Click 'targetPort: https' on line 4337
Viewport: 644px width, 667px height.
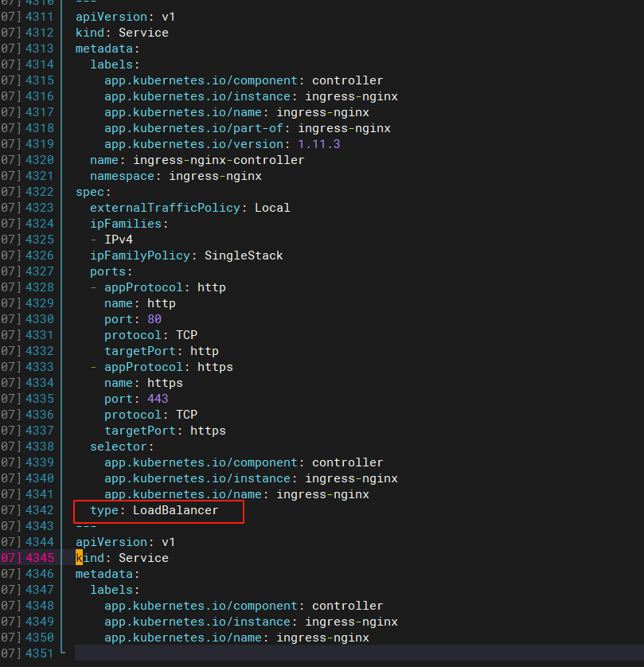(x=165, y=431)
